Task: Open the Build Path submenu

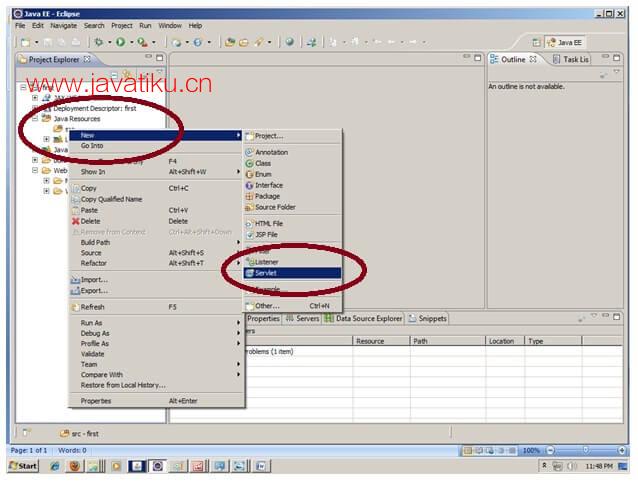Action: [156, 242]
